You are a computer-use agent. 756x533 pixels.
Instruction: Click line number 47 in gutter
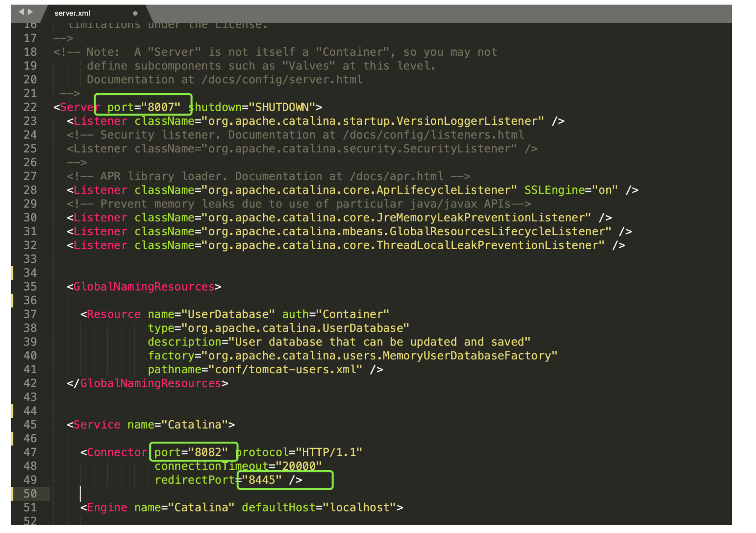pos(30,452)
